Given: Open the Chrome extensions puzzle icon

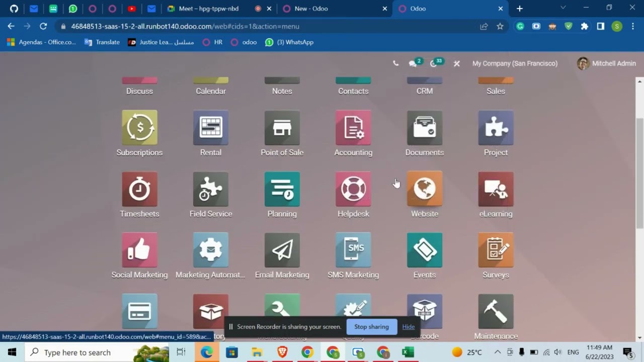Looking at the screenshot, I should pos(585,26).
